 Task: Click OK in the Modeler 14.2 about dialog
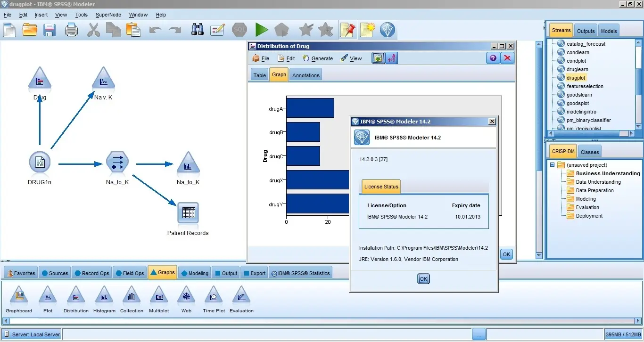(423, 279)
